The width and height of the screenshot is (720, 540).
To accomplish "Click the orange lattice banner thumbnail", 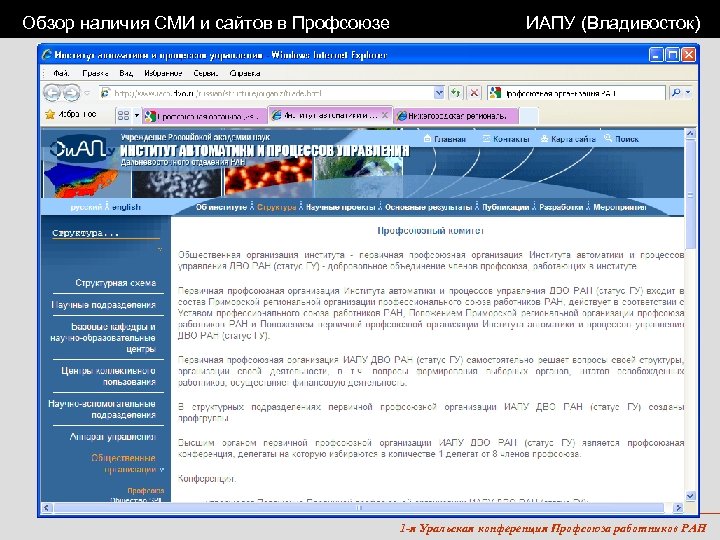I will pyautogui.click(x=268, y=177).
